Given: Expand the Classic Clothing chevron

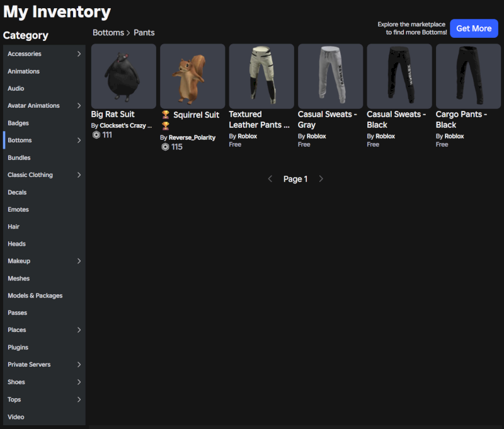Looking at the screenshot, I should 79,175.
